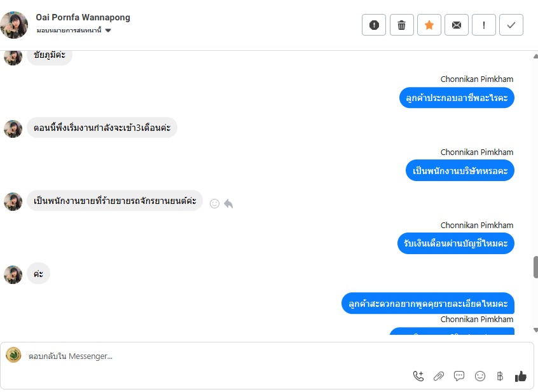The width and height of the screenshot is (538, 392).
Task: Open saved replies speech bubble icon
Action: (x=459, y=376)
